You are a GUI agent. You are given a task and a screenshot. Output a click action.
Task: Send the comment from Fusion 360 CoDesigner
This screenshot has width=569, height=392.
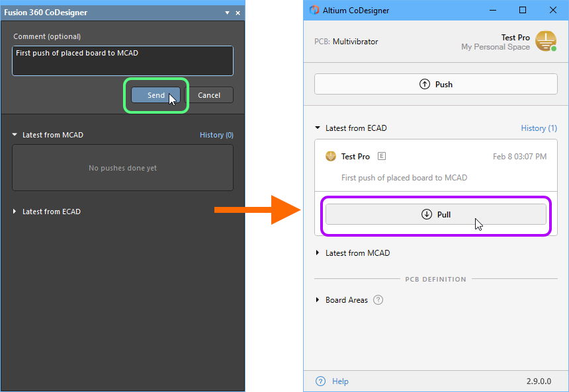[155, 95]
